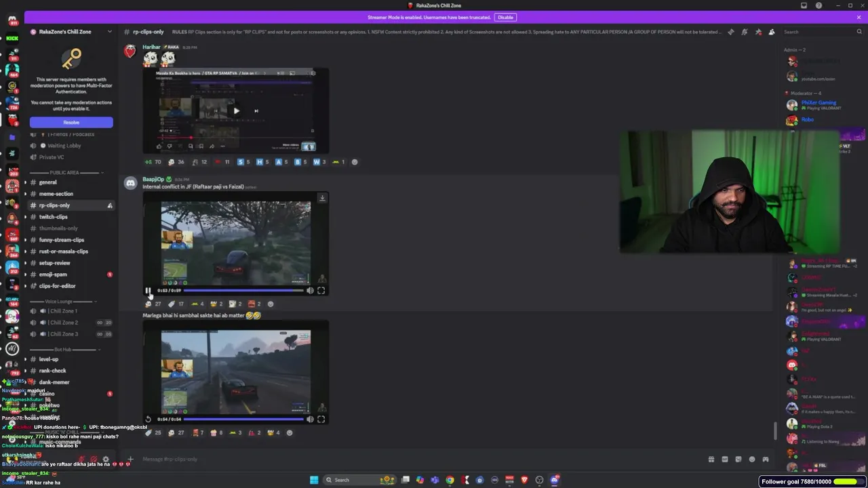Fullscreen the first GTA clip video
The width and height of the screenshot is (868, 488).
321,290
